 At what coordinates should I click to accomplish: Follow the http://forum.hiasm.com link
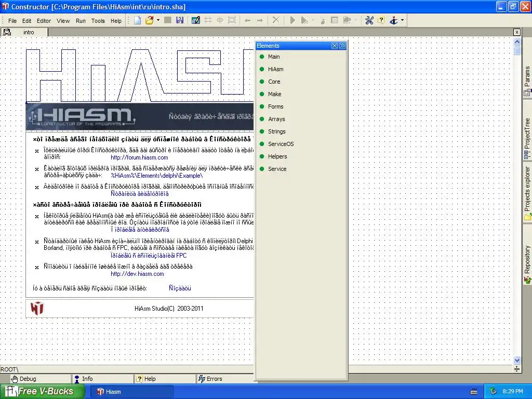[x=139, y=157]
